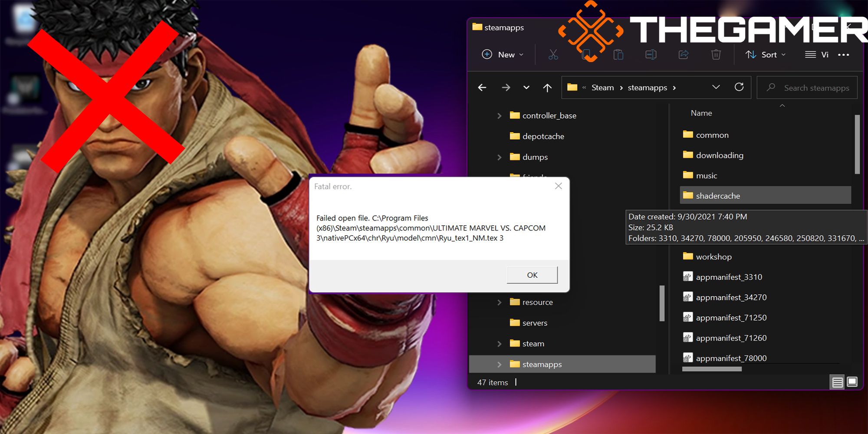Go back with the left arrow
868x434 pixels.
[x=482, y=88]
